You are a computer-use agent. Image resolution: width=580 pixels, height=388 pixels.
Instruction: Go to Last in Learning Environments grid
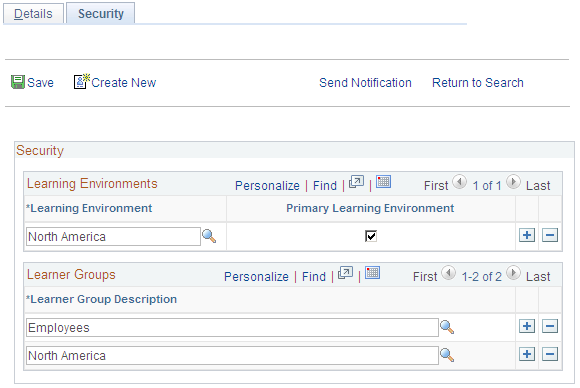pos(538,185)
